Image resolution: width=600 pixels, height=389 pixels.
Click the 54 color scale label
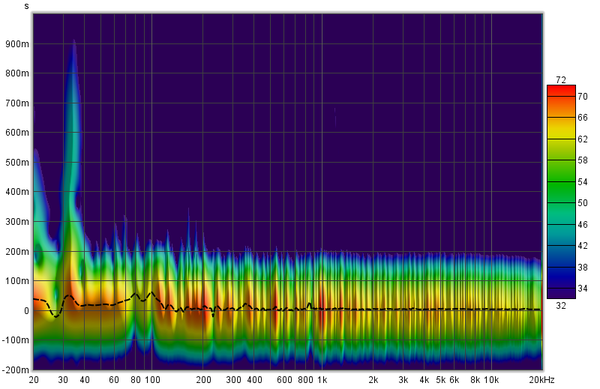click(583, 182)
